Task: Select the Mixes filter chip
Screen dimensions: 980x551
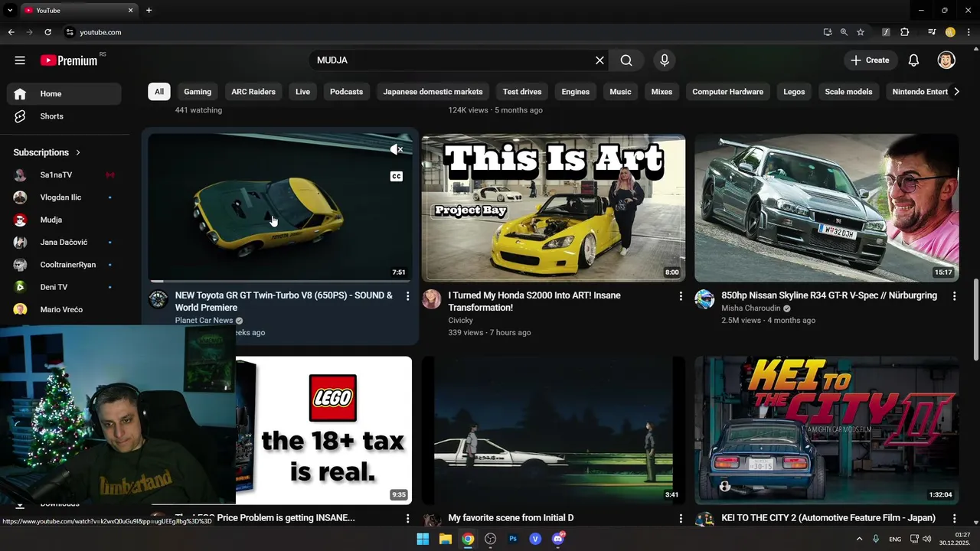Action: tap(661, 92)
